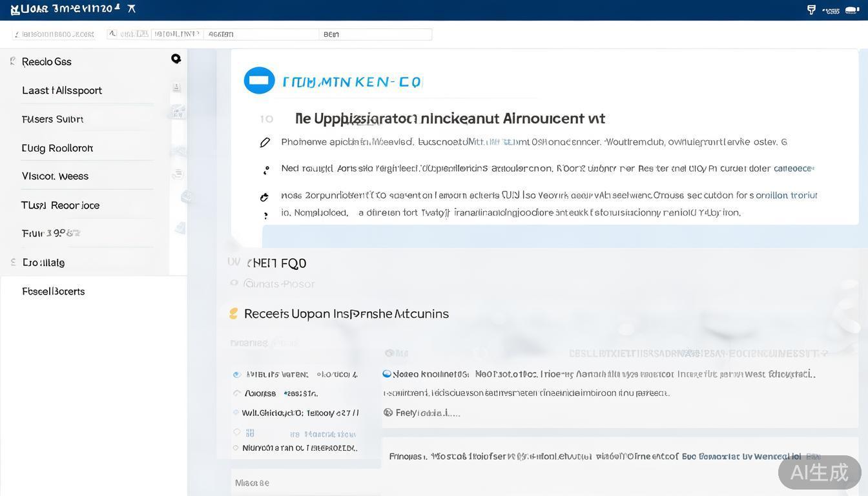
Task: Click the pencil edit icon in announcement
Action: coord(265,143)
